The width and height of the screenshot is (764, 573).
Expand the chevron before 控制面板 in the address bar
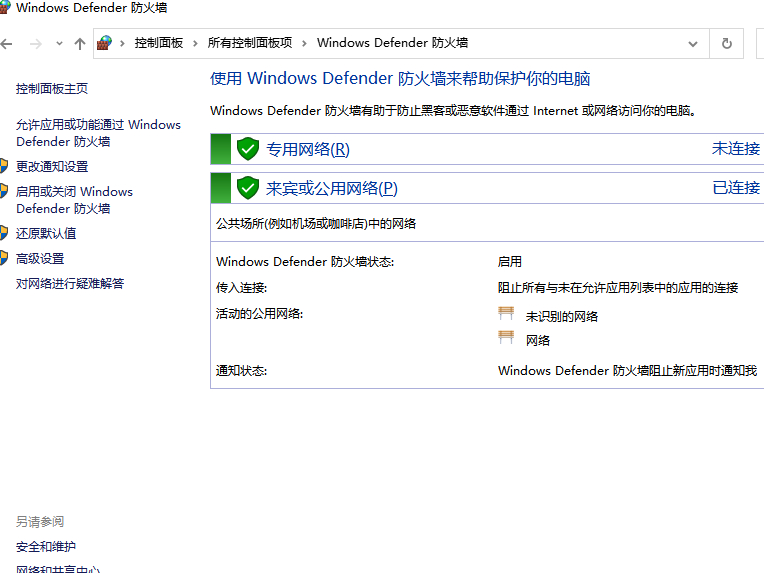(x=122, y=43)
